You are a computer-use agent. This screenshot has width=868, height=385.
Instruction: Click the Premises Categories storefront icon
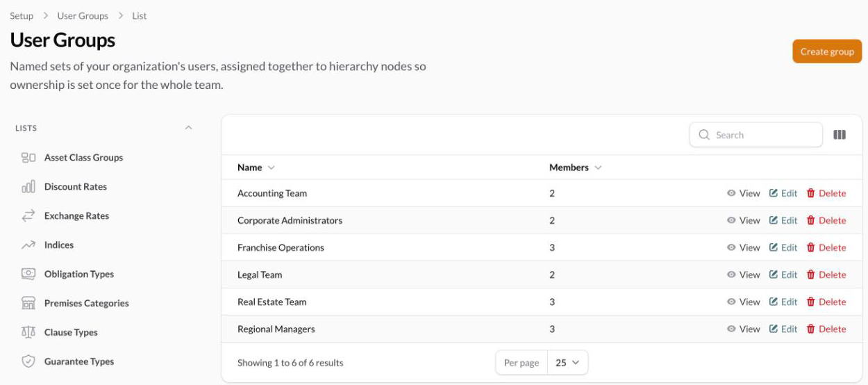[x=28, y=303]
